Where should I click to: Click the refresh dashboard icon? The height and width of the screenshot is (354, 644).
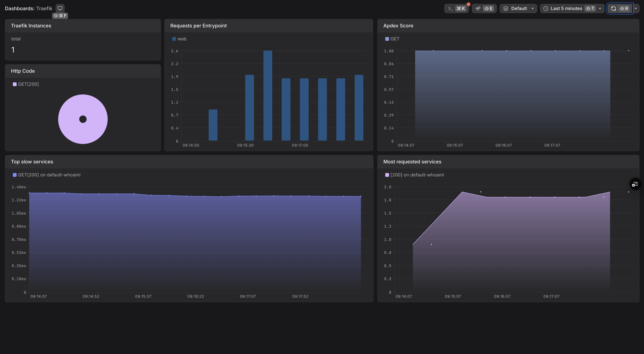613,9
